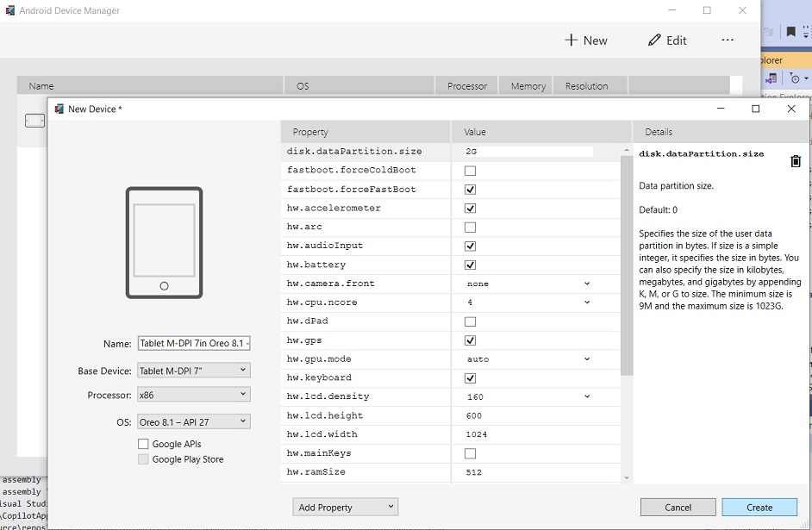Click the Resolution column header
Screen dimensions: 812x530
point(590,86)
